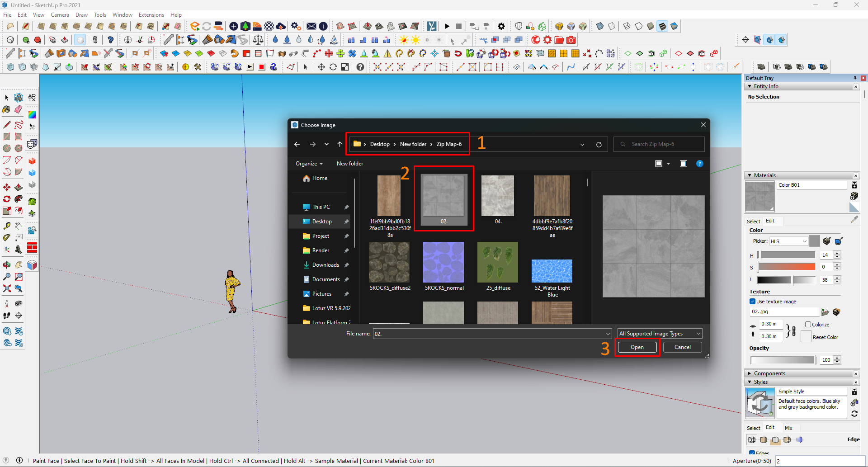The height and width of the screenshot is (467, 868).
Task: Open the All Supported Image Types dropdown
Action: 660,334
